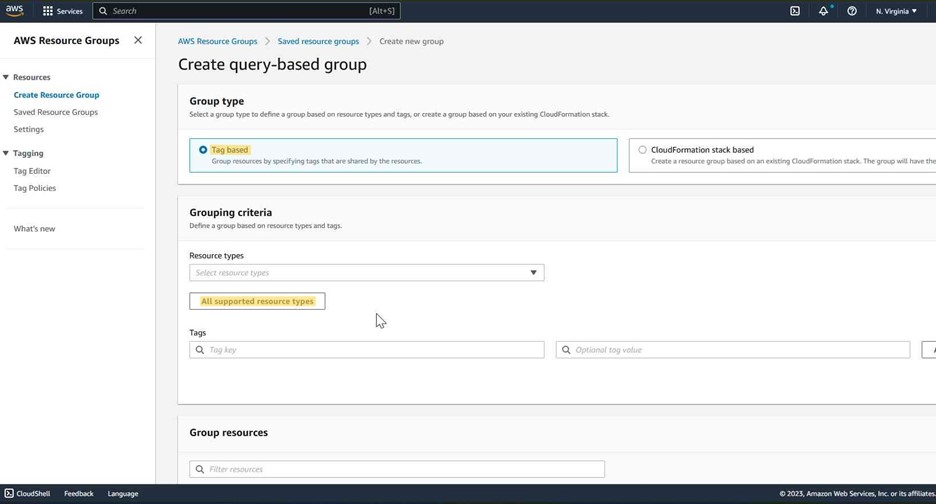Open Settings in sidebar
936x504 pixels.
click(29, 129)
